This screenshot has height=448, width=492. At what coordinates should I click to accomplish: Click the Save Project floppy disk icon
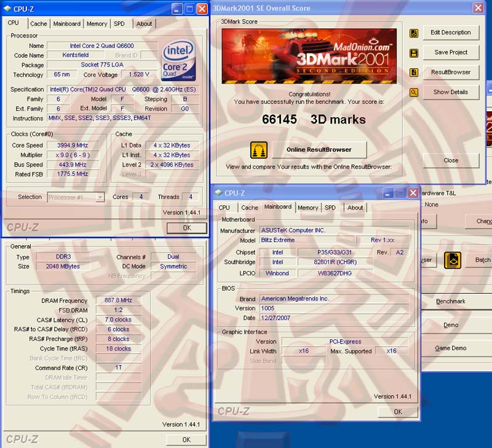pos(414,53)
